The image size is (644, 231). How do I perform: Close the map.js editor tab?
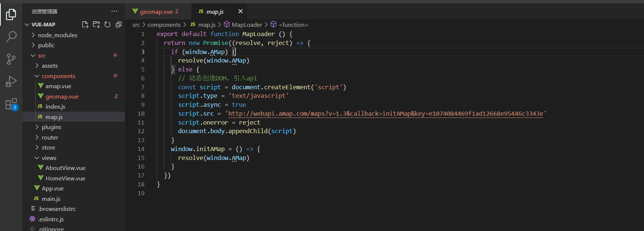point(240,12)
